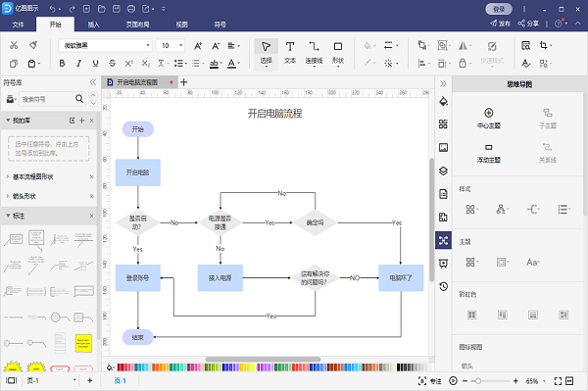The height and width of the screenshot is (391, 588).
Task: Click the 发布 publish button
Action: click(x=500, y=24)
